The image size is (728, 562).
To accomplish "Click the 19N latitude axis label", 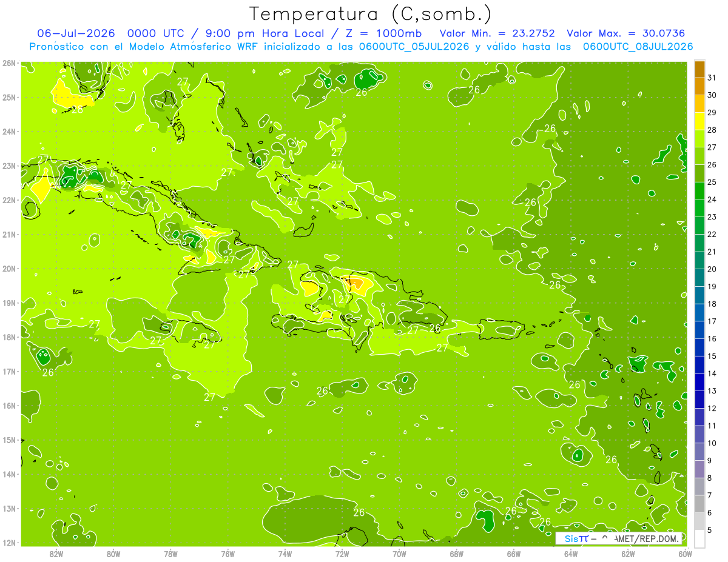I will (x=9, y=303).
